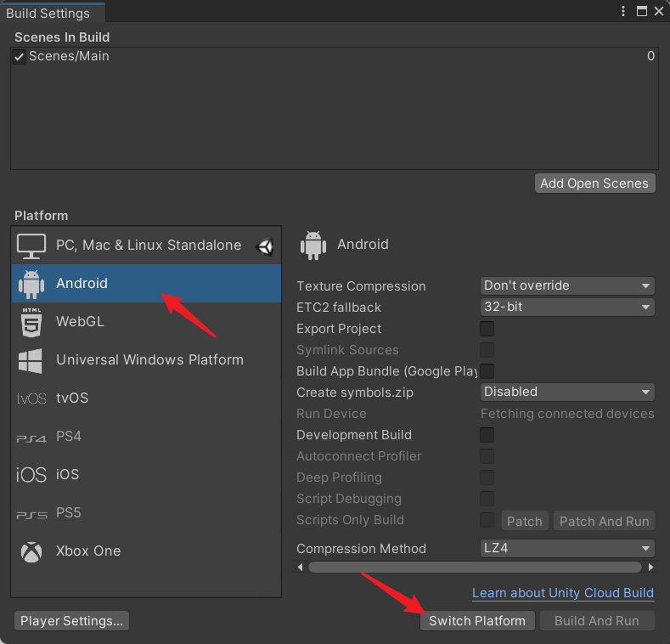Select the PS4 platform
This screenshot has height=644, width=670.
pos(146,437)
